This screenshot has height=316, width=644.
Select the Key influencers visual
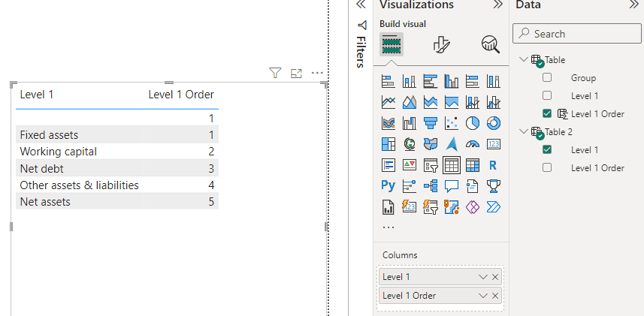tap(409, 186)
